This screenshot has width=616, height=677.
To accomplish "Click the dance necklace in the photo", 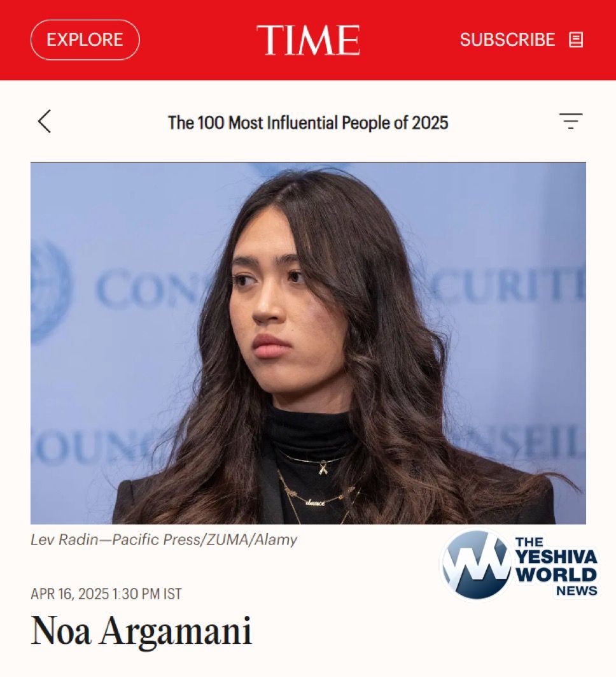I will [316, 502].
